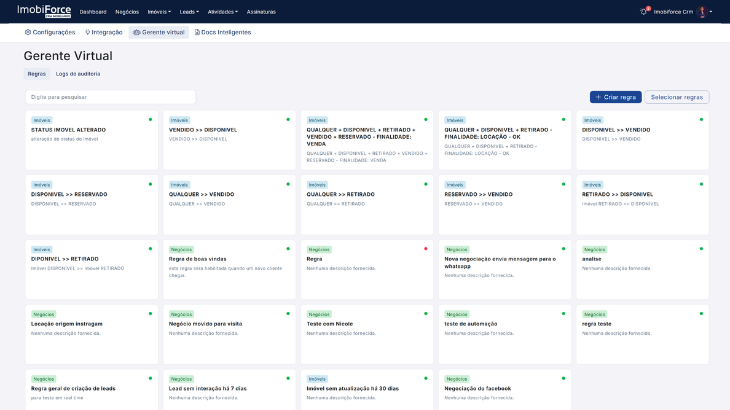Screen dimensions: 730x410
Task: Toggle status dot on STATUS IMOVEL ALTERADO card
Action: [x=150, y=120]
